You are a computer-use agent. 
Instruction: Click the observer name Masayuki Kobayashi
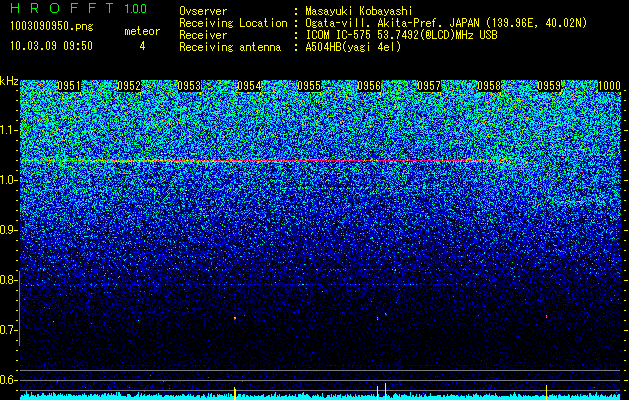[359, 11]
